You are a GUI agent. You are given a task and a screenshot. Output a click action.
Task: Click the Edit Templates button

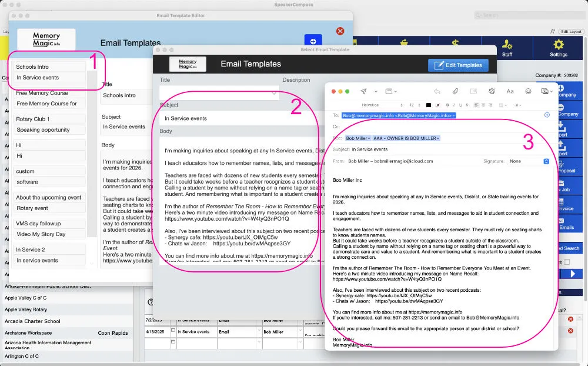coord(458,65)
